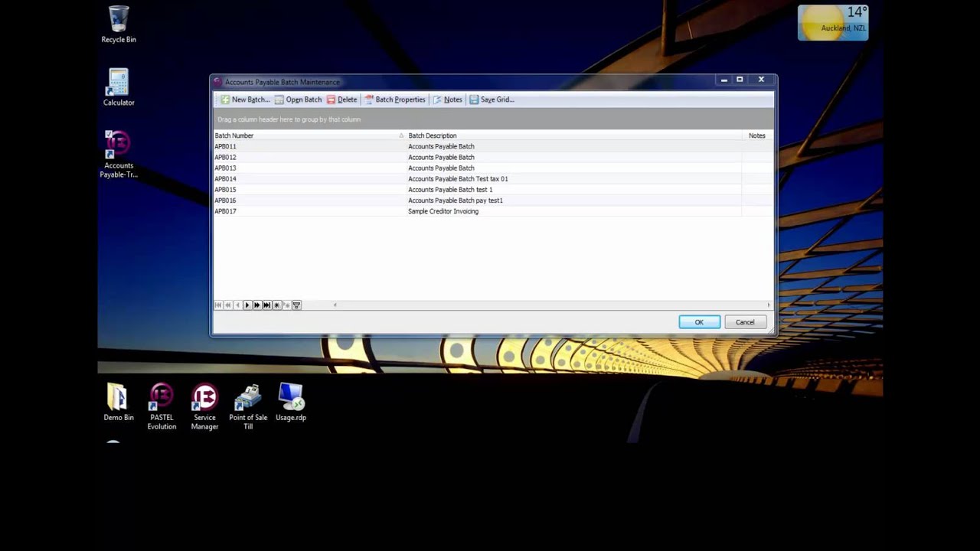Select batch row APB017

493,211
